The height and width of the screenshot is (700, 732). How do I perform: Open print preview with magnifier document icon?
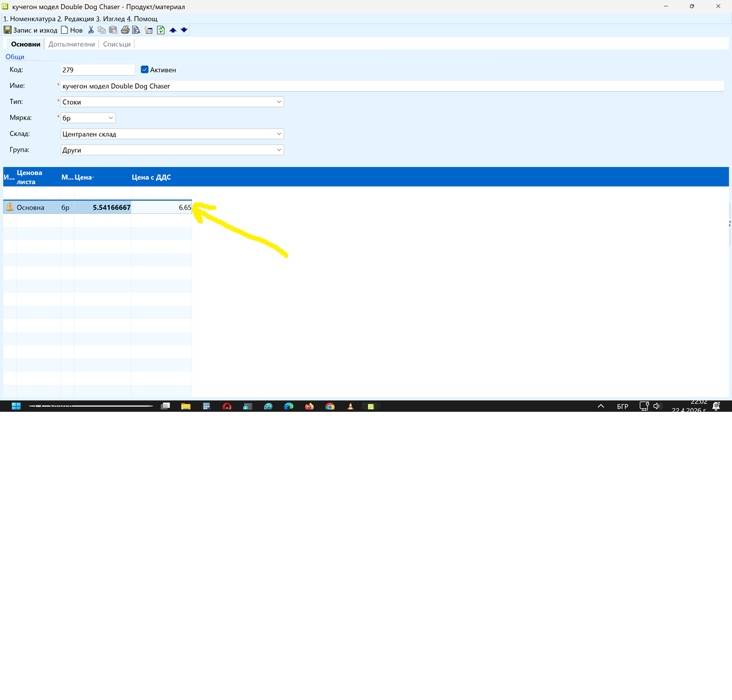point(136,30)
